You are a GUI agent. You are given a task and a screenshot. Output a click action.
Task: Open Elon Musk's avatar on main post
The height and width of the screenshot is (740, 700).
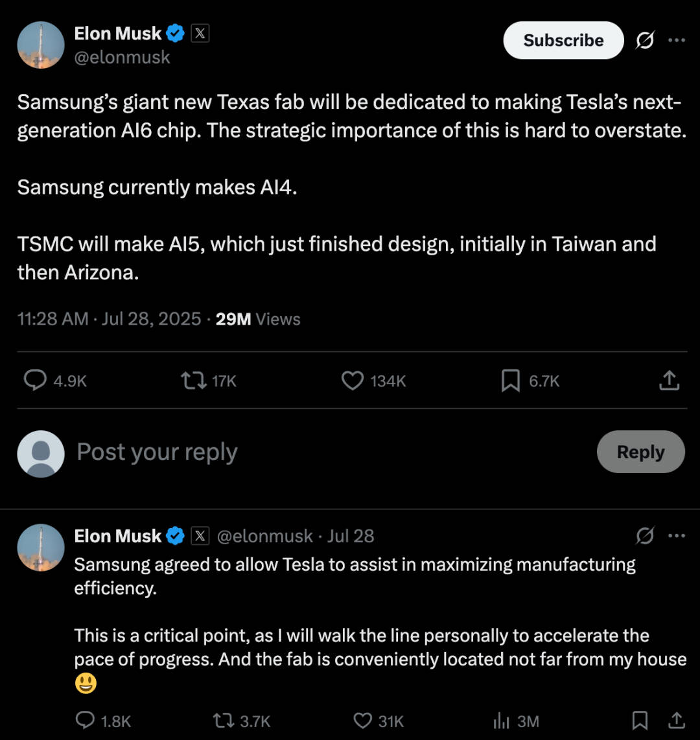pos(41,45)
